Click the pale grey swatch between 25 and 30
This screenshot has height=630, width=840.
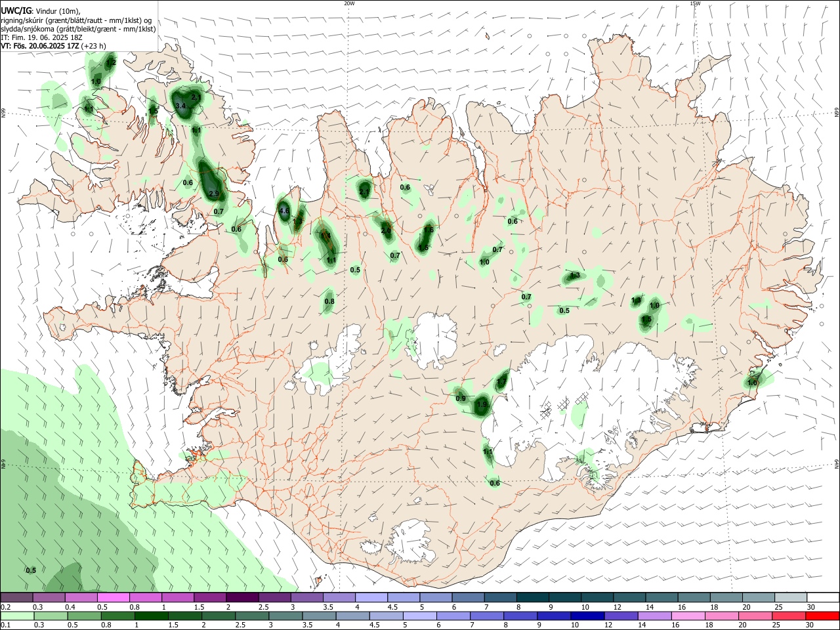click(790, 597)
